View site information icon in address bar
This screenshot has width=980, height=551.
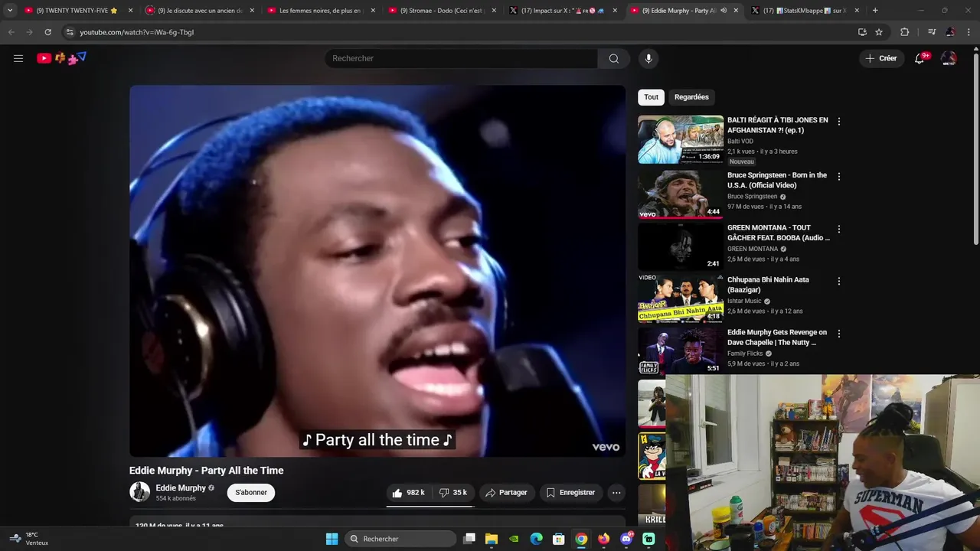point(69,32)
